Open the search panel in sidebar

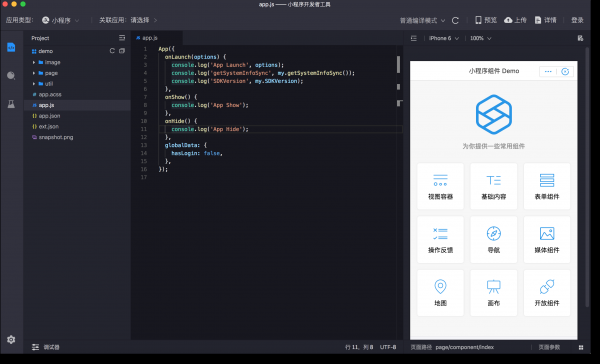point(11,75)
